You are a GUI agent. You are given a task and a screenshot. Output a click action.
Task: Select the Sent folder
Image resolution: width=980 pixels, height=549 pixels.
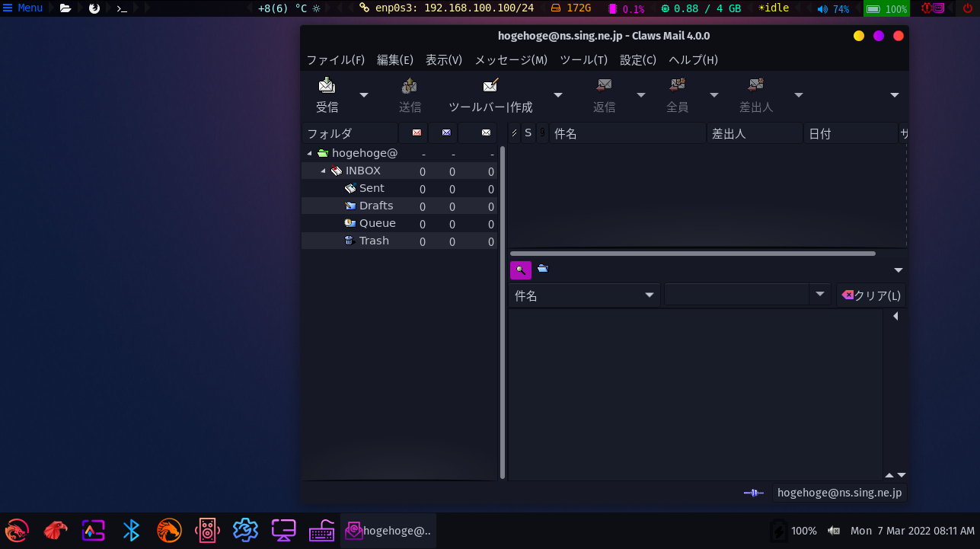[x=372, y=188]
